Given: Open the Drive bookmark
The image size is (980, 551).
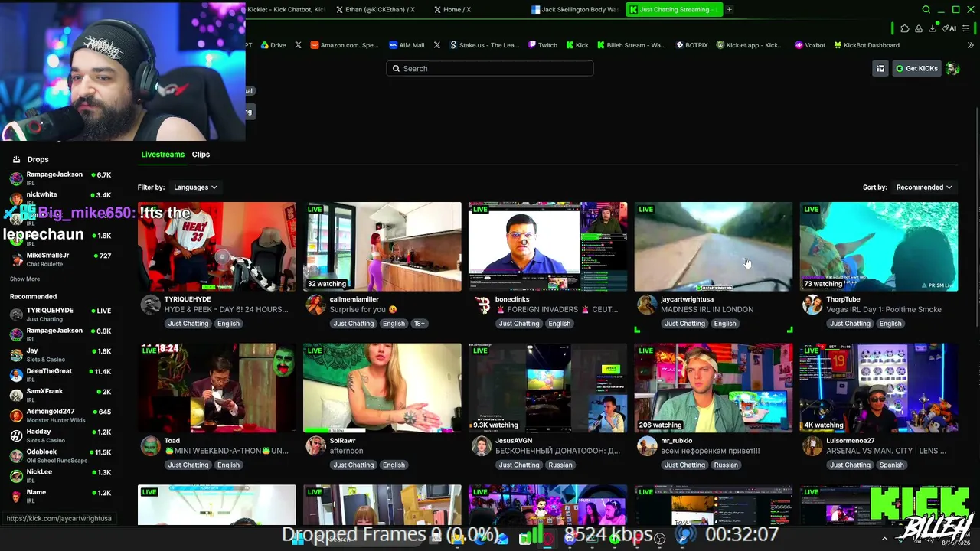Looking at the screenshot, I should pyautogui.click(x=273, y=45).
